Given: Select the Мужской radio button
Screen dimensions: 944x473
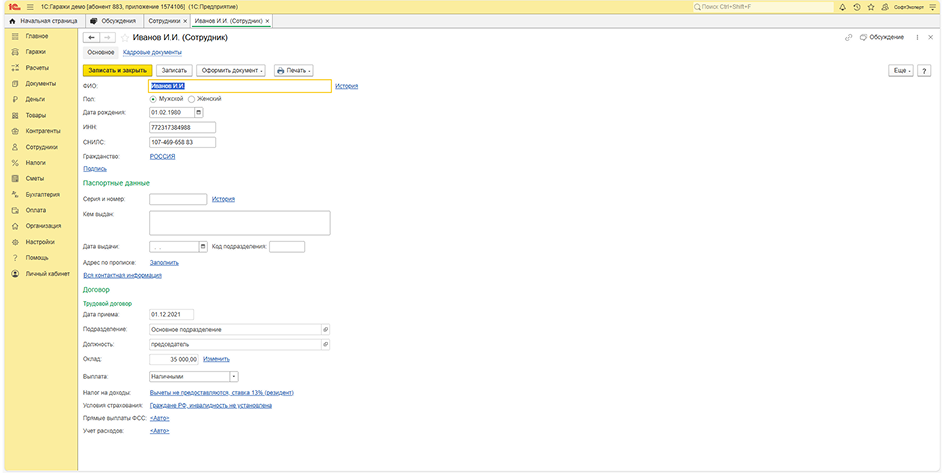Looking at the screenshot, I should click(x=153, y=99).
